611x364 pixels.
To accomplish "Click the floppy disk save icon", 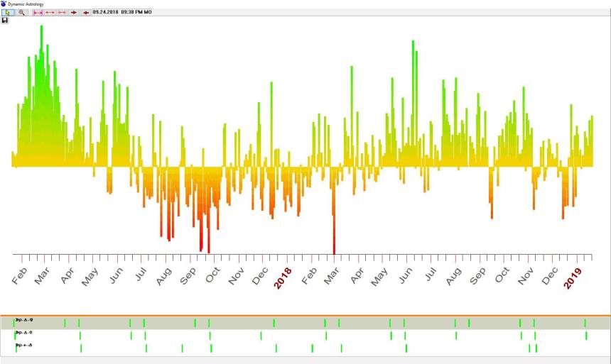I will click(x=5, y=20).
